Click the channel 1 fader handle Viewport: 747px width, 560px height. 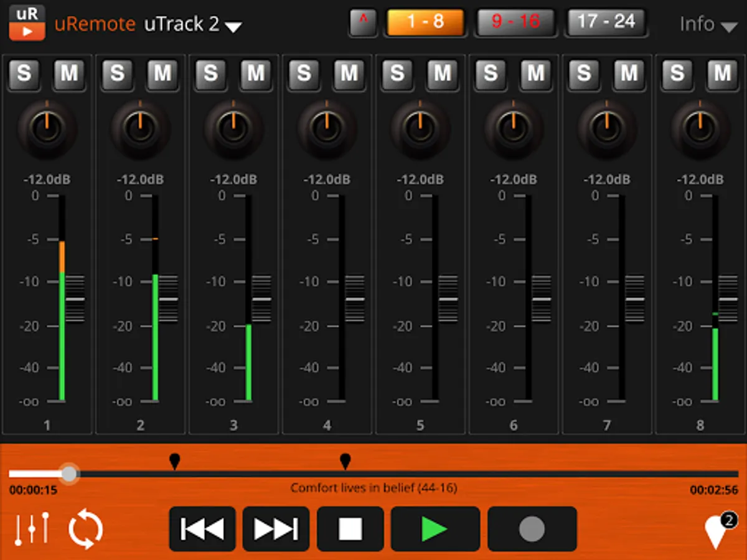click(x=75, y=299)
